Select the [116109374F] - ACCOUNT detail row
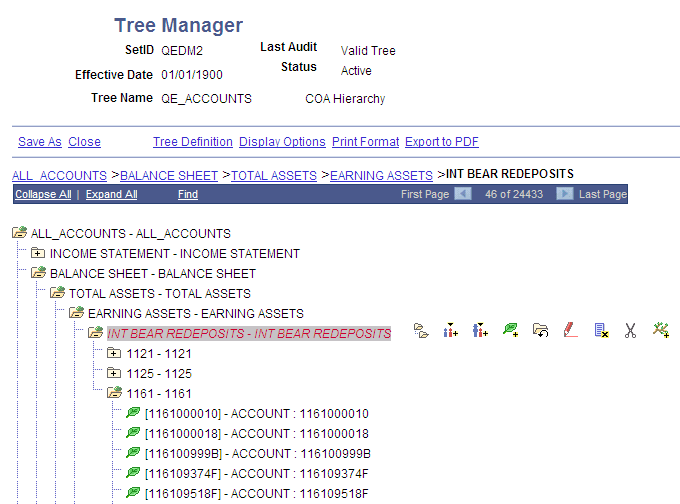Screen dimensions: 680x504 [x=257, y=474]
